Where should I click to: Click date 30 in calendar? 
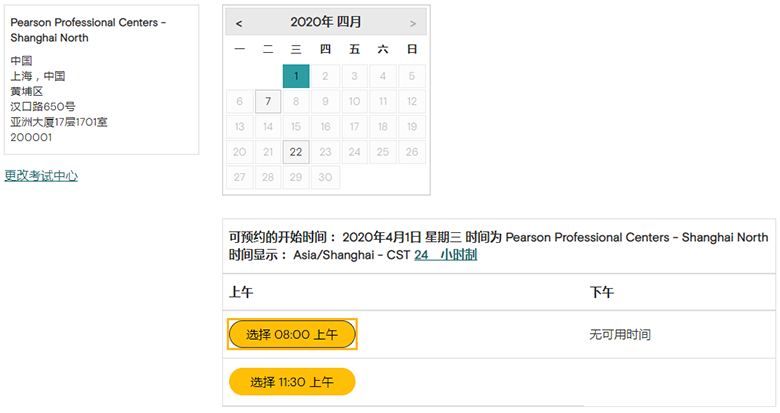pyautogui.click(x=326, y=177)
